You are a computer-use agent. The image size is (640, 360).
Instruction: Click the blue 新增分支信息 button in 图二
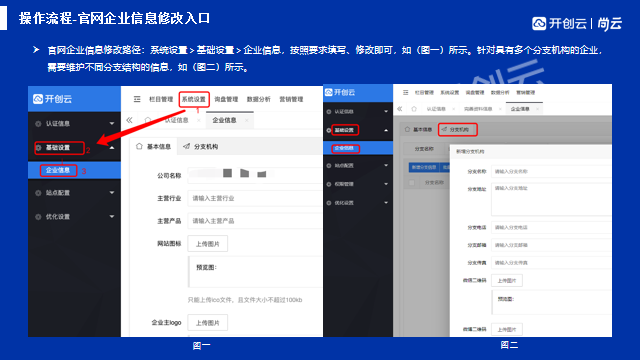tap(424, 167)
